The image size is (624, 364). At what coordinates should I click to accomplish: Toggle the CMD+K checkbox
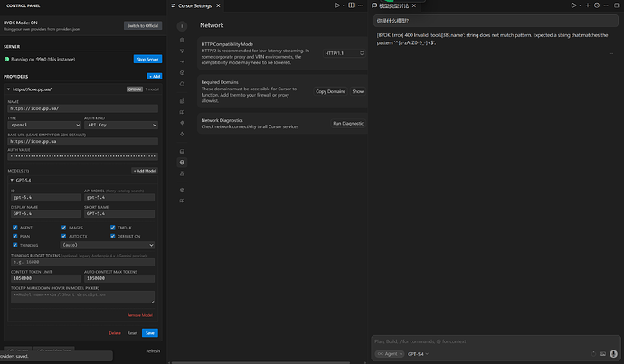coord(113,228)
